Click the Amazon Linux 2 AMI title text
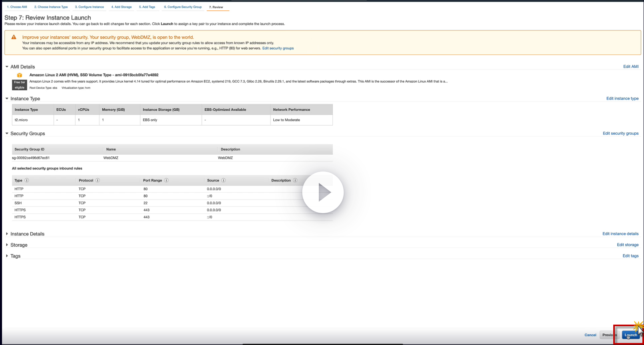Screen dimensions: 644x345 point(94,75)
